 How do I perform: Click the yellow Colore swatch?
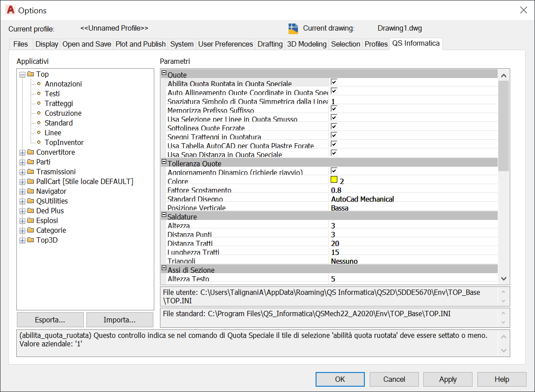pos(334,180)
